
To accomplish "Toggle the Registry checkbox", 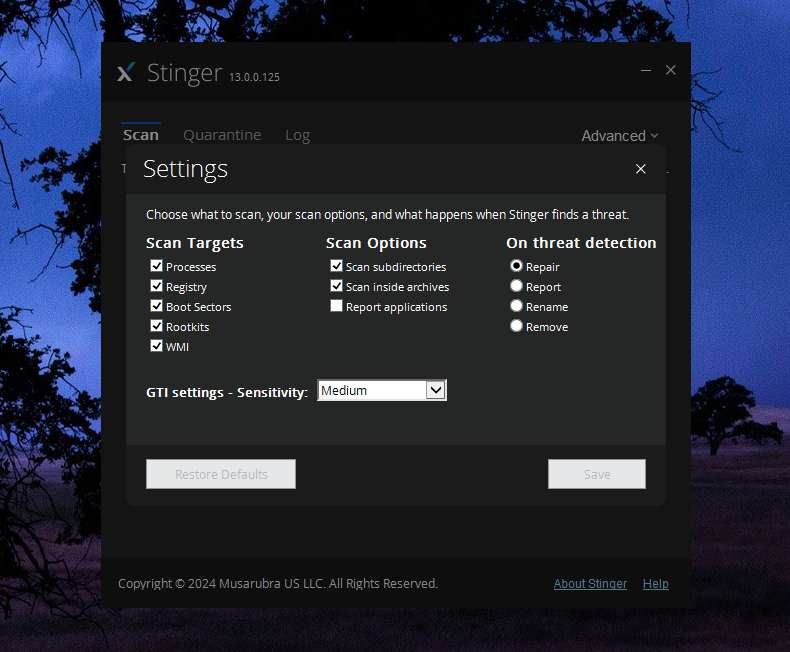I will pos(157,286).
